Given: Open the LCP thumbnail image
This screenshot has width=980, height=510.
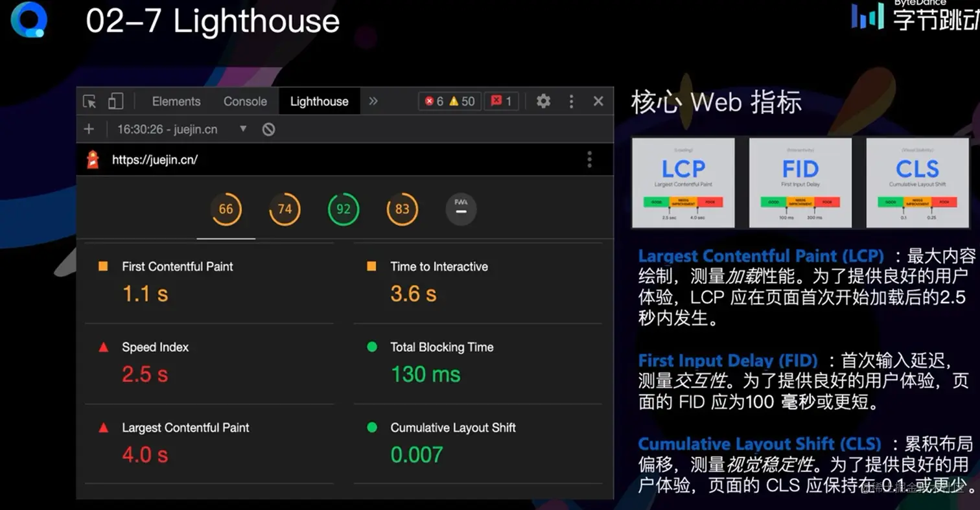Looking at the screenshot, I should point(683,183).
